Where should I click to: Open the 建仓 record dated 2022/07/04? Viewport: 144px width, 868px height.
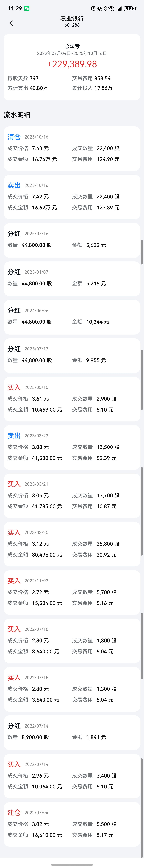point(72,824)
